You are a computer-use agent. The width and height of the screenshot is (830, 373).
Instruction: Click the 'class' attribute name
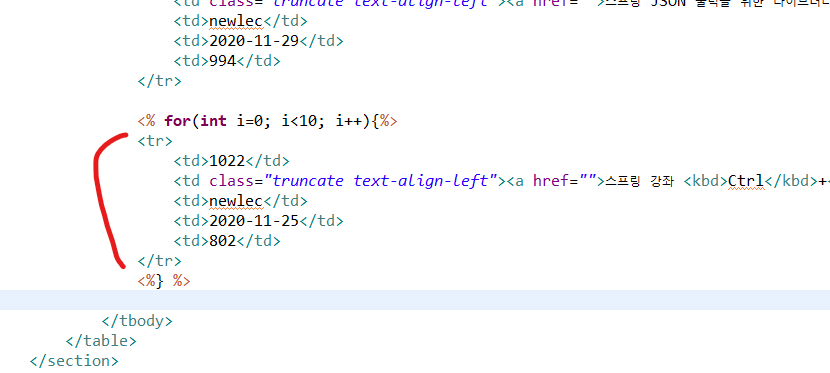coord(231,181)
